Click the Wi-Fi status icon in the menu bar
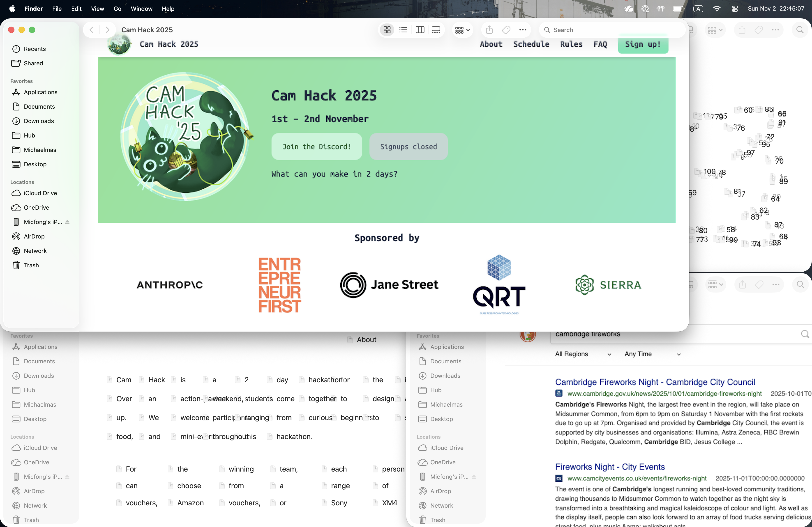 pyautogui.click(x=716, y=9)
